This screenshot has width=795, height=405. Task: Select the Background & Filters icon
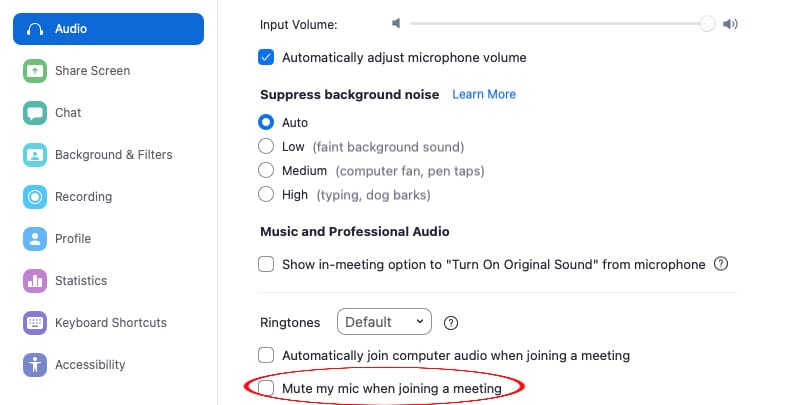pyautogui.click(x=35, y=155)
